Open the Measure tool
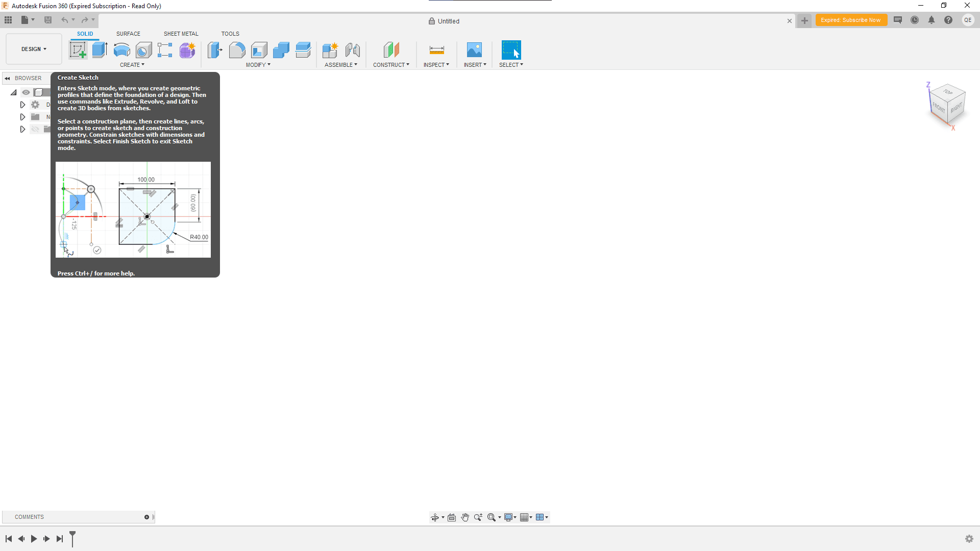This screenshot has height=551, width=980. [x=436, y=49]
